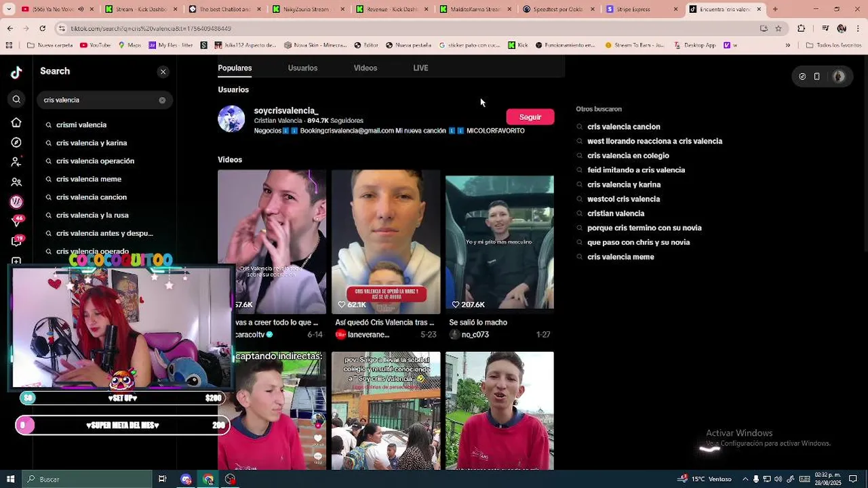This screenshot has width=868, height=488.
Task: Open video 'vas a creer todo lo que...'
Action: [x=272, y=241]
